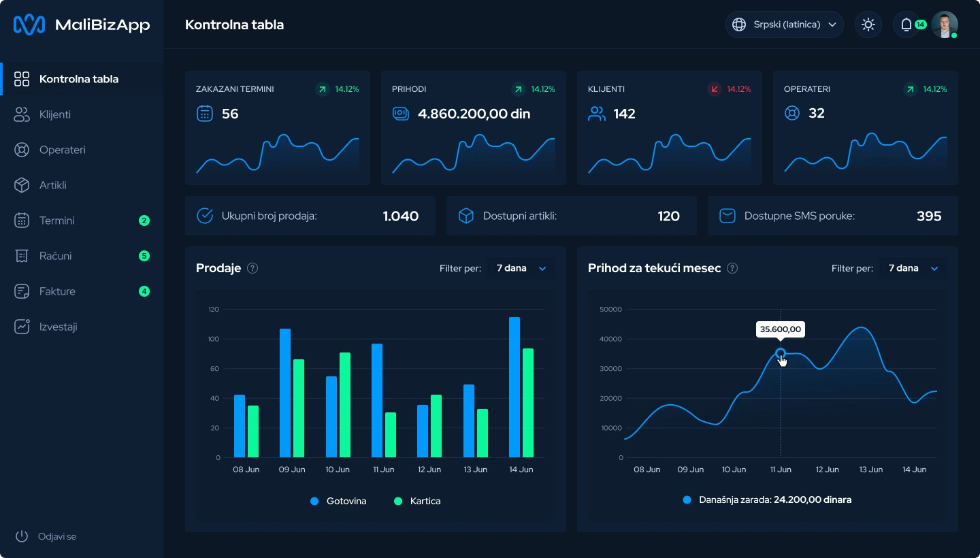Open Prihod filter 7 dana dropdown
This screenshot has width=980, height=558.
[913, 268]
